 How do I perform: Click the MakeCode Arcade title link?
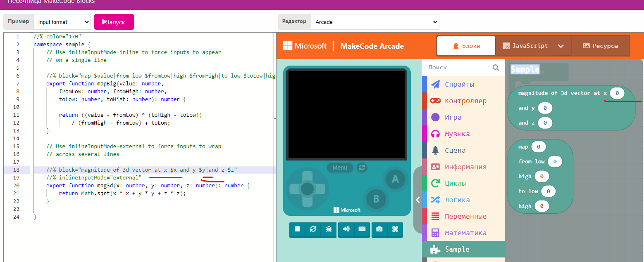[x=372, y=46]
